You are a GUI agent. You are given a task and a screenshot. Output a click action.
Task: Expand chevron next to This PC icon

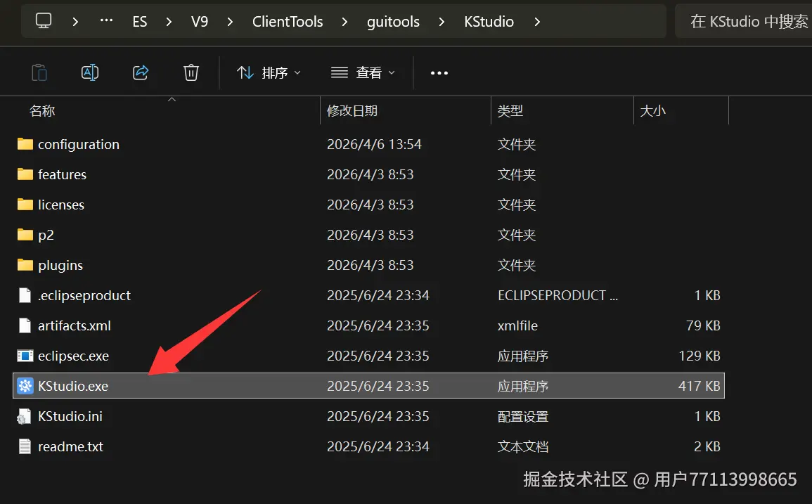click(x=76, y=22)
